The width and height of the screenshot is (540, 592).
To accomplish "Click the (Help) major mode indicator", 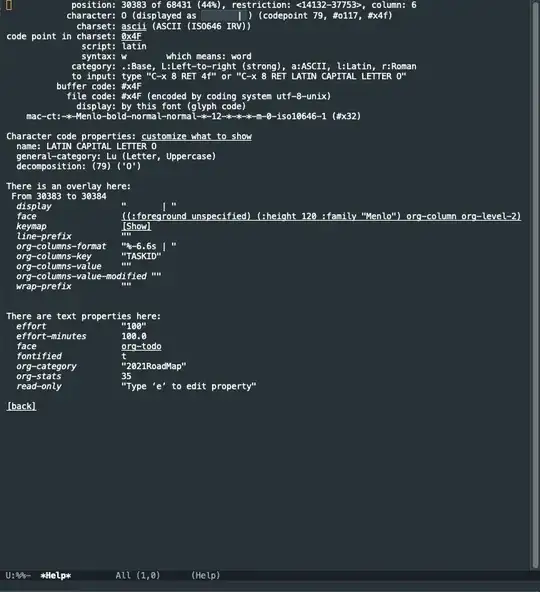I will coord(205,576).
